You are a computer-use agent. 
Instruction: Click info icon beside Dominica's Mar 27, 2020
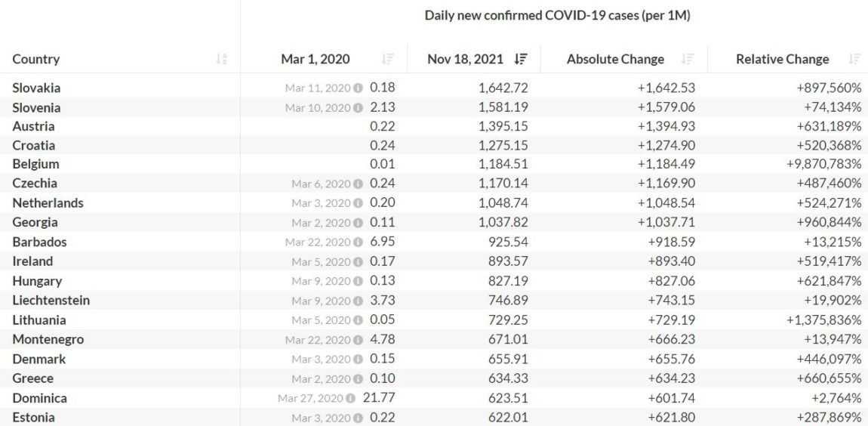tap(351, 398)
